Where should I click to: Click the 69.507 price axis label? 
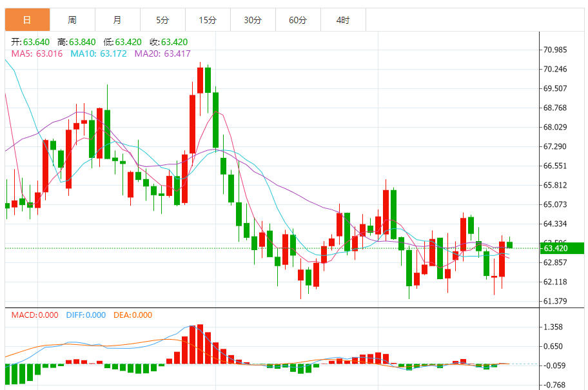[x=555, y=88]
